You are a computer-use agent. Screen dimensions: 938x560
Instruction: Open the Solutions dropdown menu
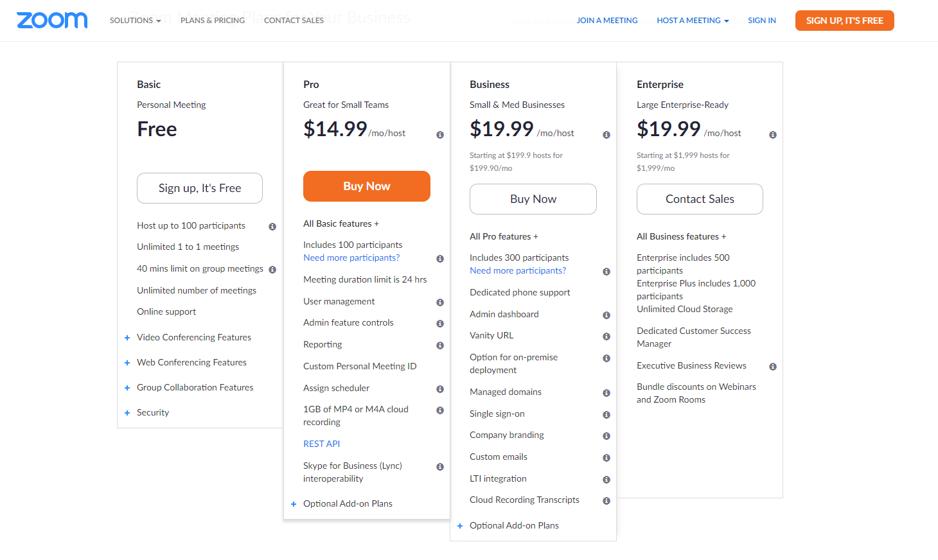pyautogui.click(x=135, y=21)
